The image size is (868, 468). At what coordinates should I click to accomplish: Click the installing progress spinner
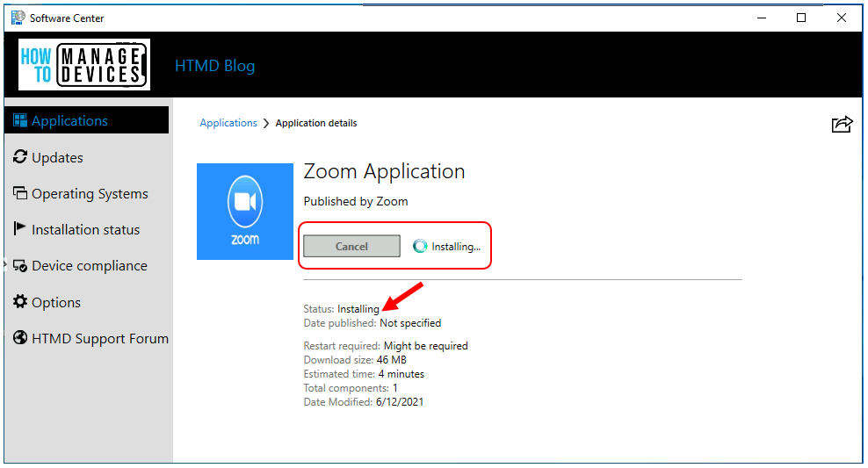tap(420, 246)
